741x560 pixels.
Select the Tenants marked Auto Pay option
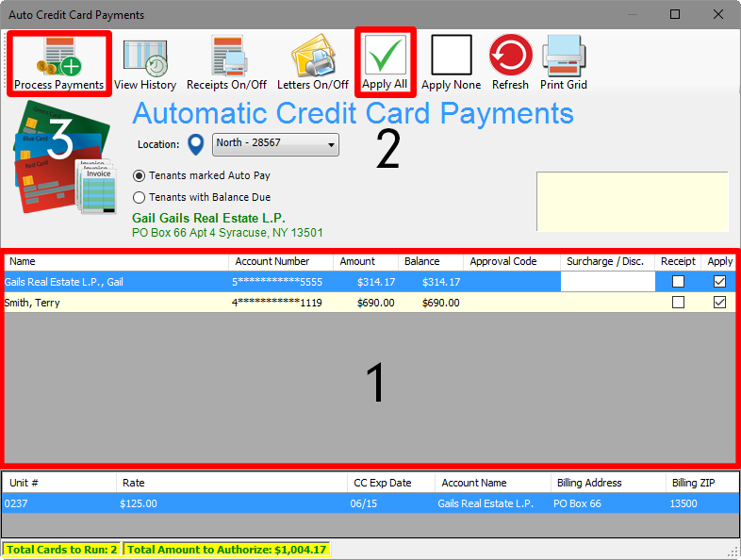(140, 175)
